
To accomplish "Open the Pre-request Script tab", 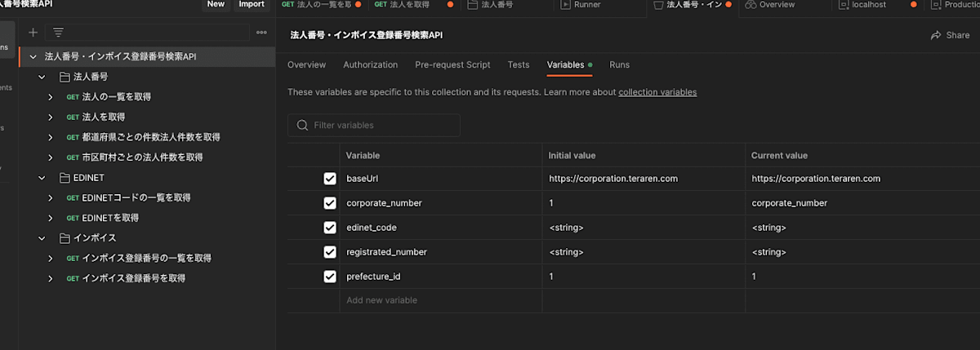I will pos(452,64).
